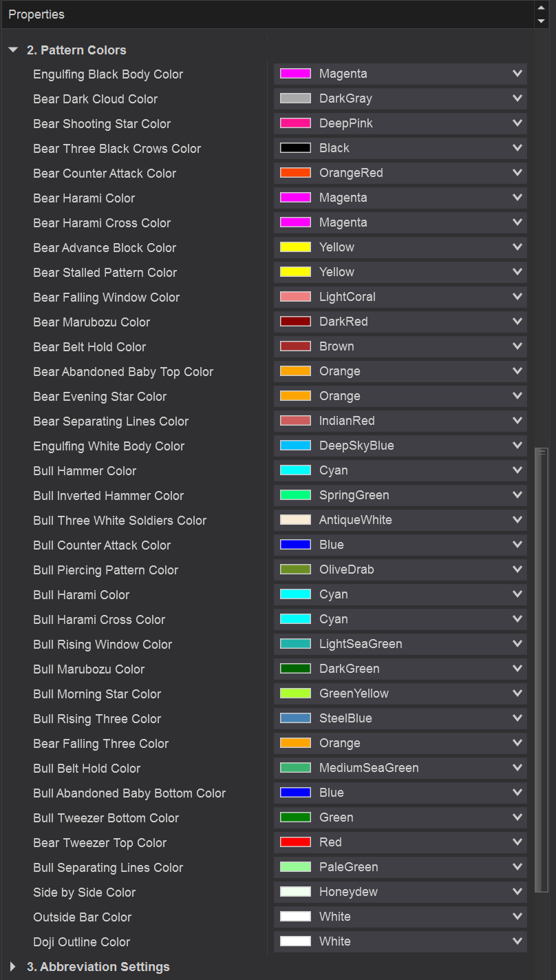Click the SteelBlue swatch for Bull Rising Three
Image resolution: width=556 pixels, height=980 pixels.
tap(295, 718)
